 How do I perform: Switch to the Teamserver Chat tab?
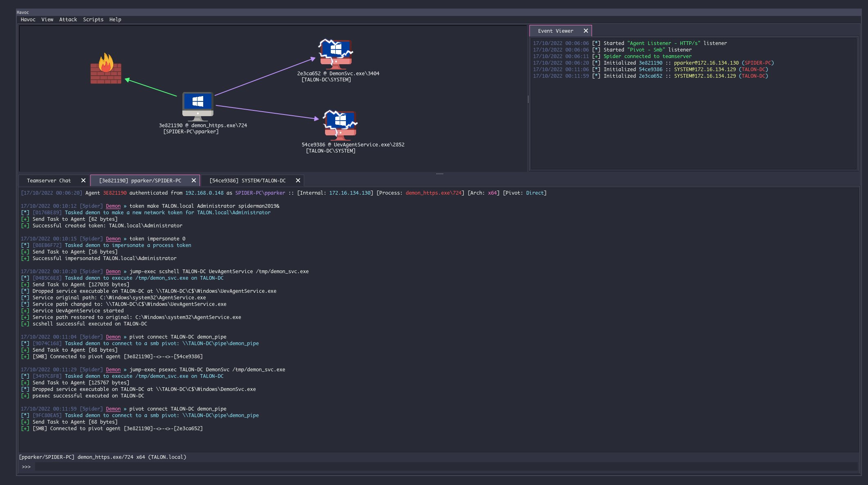(x=49, y=180)
